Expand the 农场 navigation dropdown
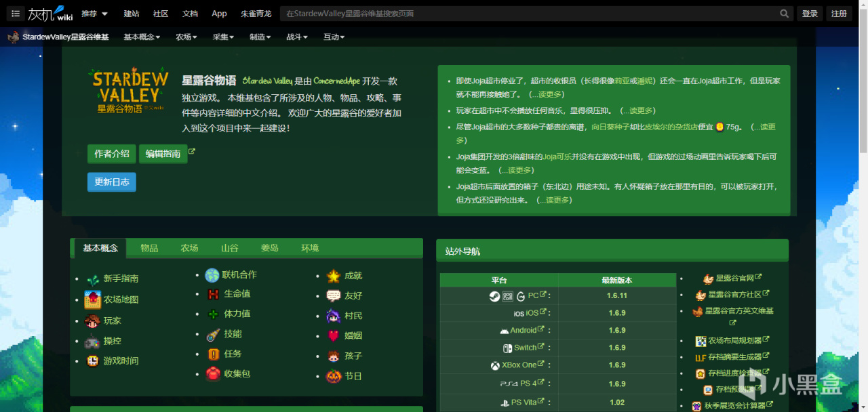The width and height of the screenshot is (868, 412). (x=186, y=37)
